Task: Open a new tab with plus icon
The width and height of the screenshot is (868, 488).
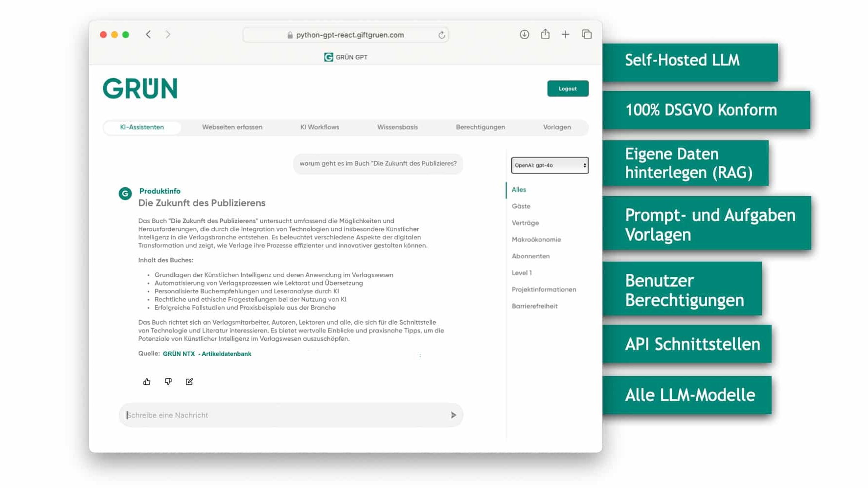Action: (x=566, y=34)
